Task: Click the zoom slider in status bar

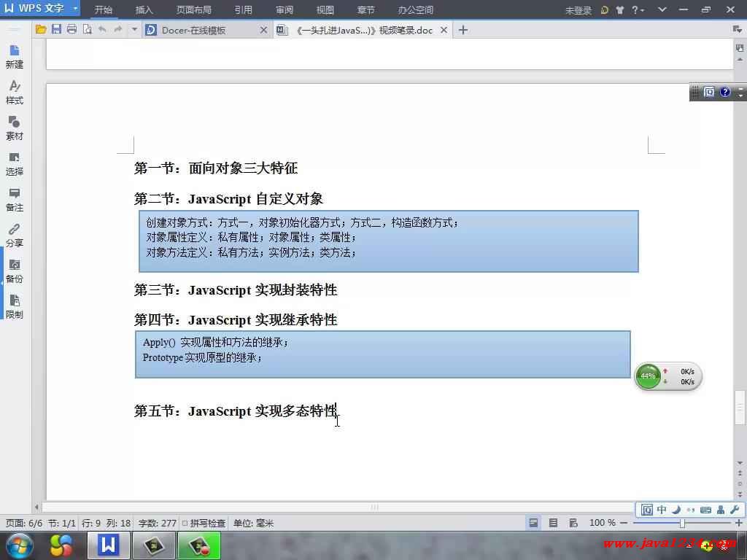Action: (682, 523)
